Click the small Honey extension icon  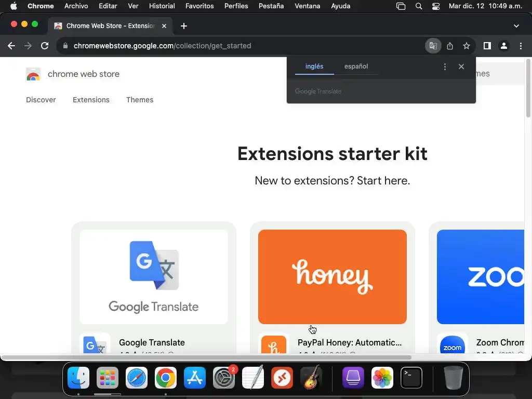[273, 344]
